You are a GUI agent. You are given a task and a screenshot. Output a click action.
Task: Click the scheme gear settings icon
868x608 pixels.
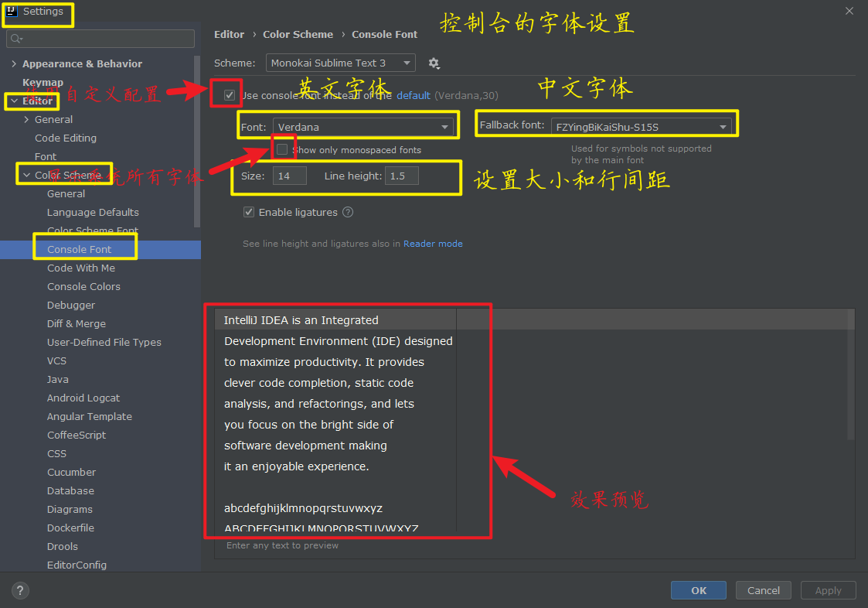click(434, 63)
